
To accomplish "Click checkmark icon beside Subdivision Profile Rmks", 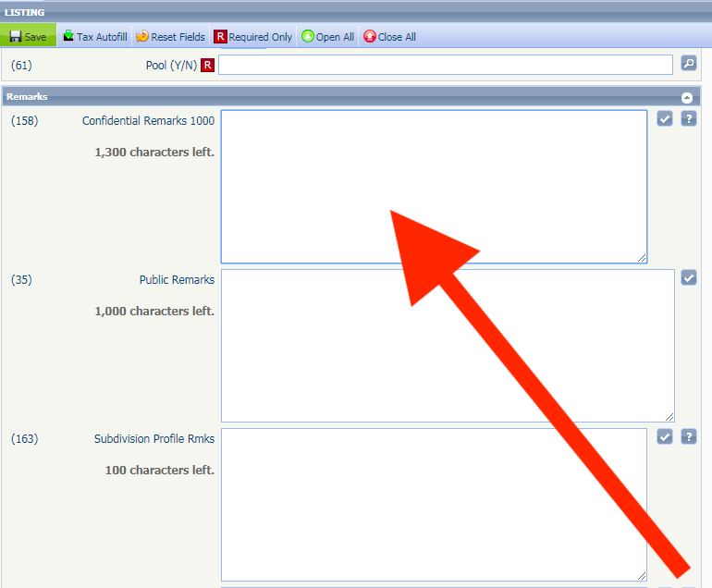I will [x=664, y=436].
